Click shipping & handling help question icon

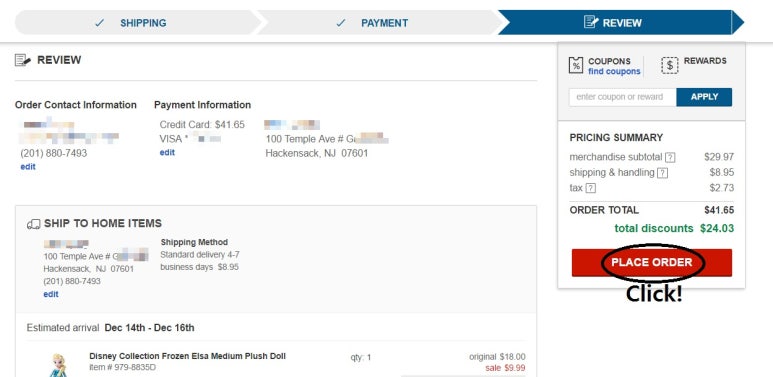(x=663, y=173)
